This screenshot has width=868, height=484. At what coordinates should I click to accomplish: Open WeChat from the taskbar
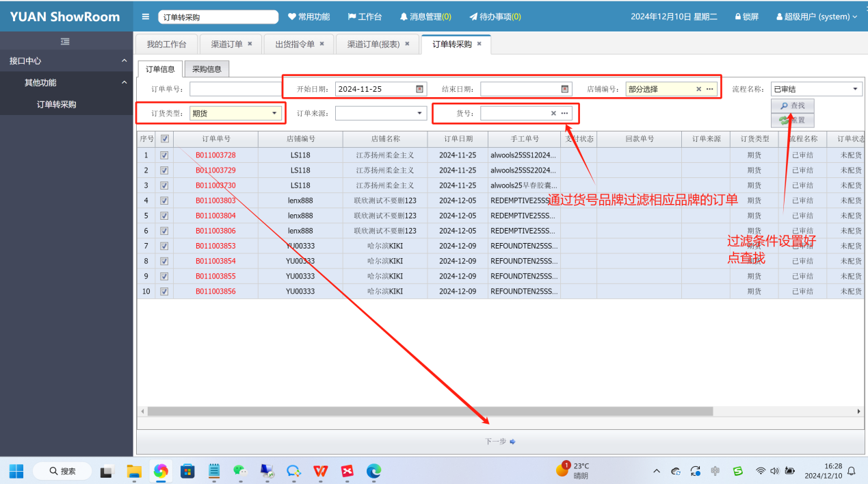pos(240,471)
